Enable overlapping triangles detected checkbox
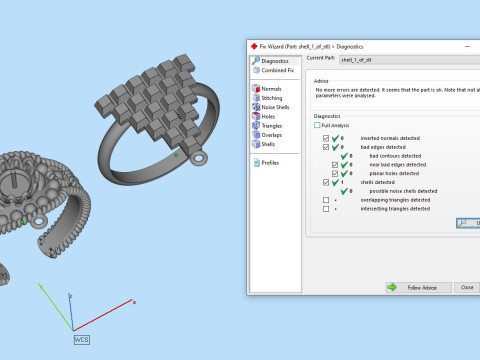The height and width of the screenshot is (360, 480). pos(326,200)
